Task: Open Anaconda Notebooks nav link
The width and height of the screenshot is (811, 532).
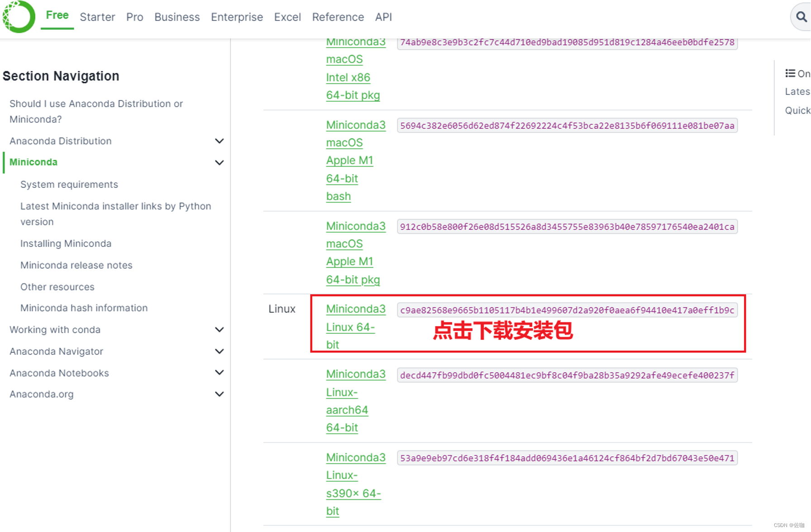Action: point(59,373)
